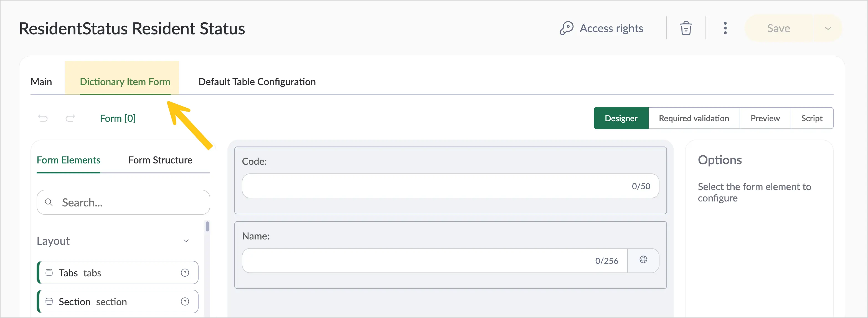
Task: Switch to Form Structure tab
Action: click(160, 160)
